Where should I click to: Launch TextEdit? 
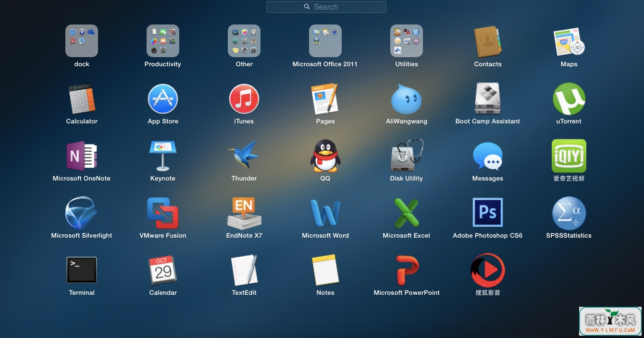(x=244, y=270)
